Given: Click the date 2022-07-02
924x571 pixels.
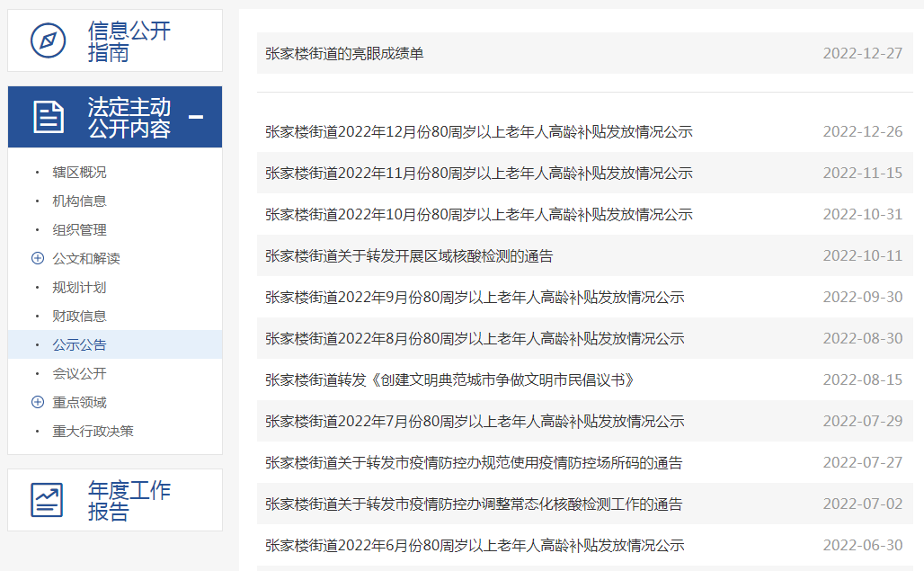Looking at the screenshot, I should (x=863, y=504).
